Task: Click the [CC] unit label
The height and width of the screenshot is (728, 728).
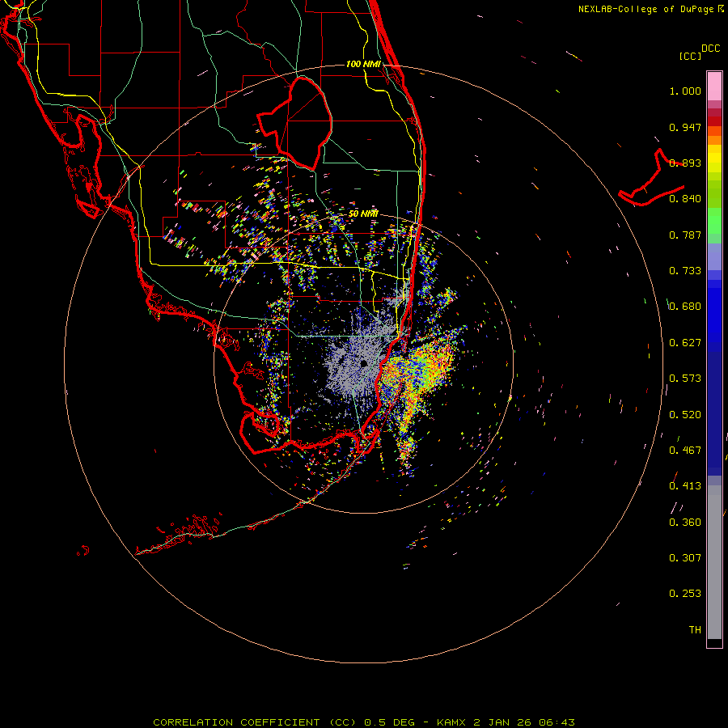Action: tap(690, 56)
